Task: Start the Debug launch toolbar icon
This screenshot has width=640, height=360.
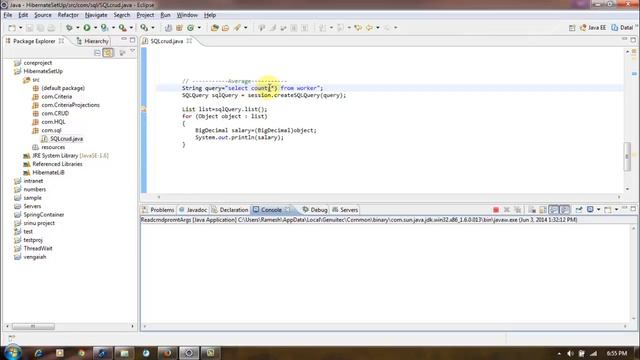Action: tap(69, 28)
